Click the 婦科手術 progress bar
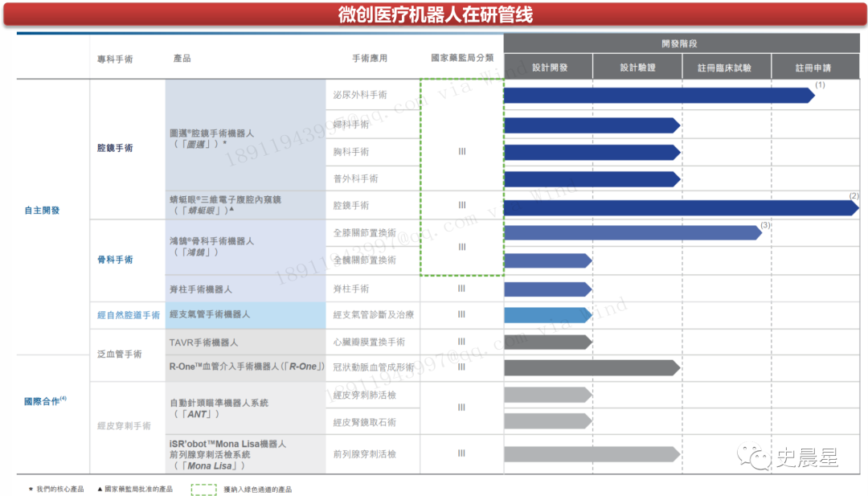Screen dimensions: 868x496 click(x=592, y=125)
